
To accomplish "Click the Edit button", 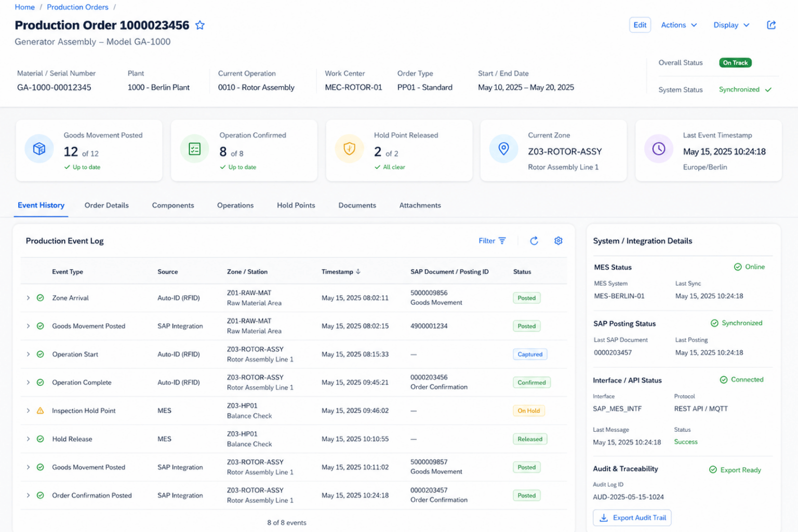I will click(x=640, y=25).
